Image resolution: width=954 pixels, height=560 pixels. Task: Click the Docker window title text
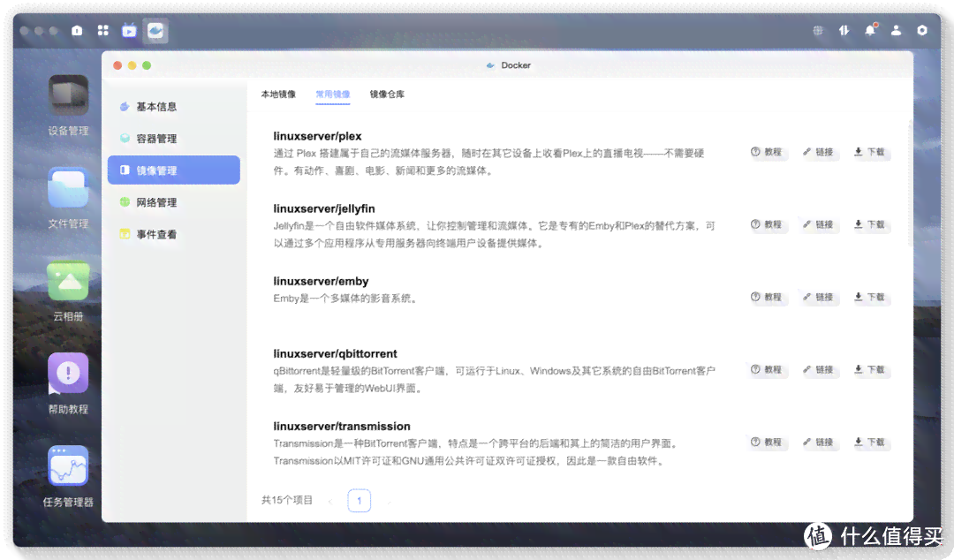(515, 65)
